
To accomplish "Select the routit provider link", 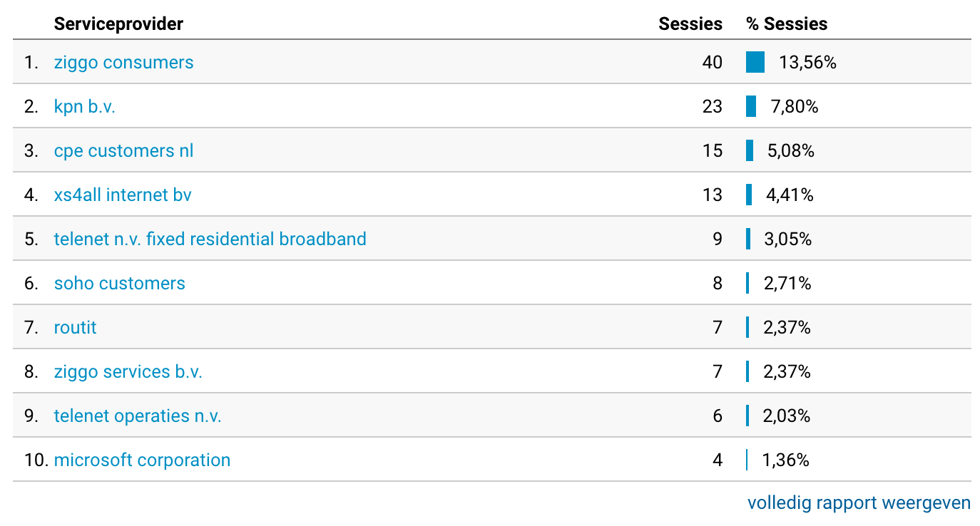I will 75,328.
